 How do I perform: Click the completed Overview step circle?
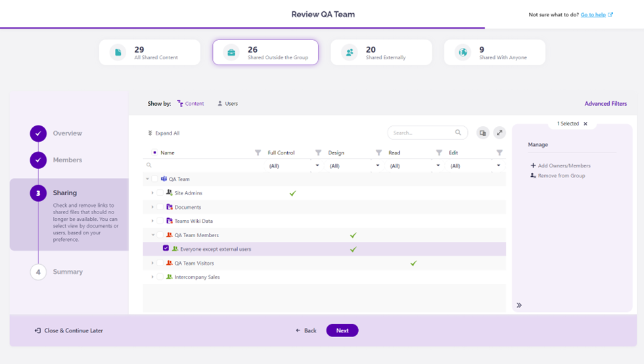coord(38,133)
